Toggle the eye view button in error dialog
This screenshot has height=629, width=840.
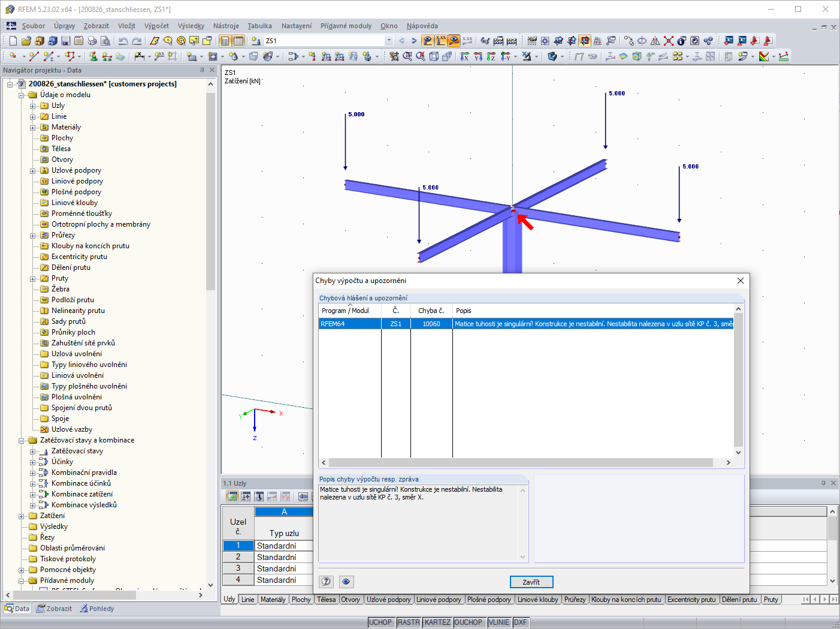[346, 582]
